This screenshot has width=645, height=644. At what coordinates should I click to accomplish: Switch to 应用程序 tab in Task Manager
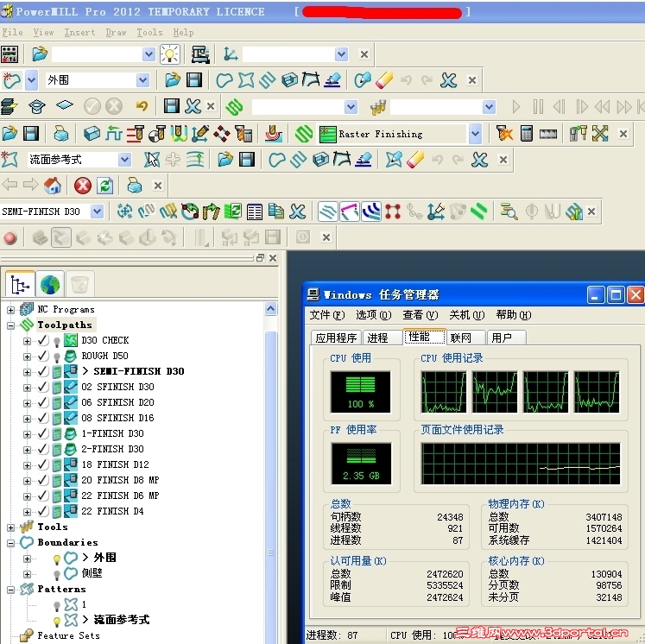pyautogui.click(x=336, y=338)
